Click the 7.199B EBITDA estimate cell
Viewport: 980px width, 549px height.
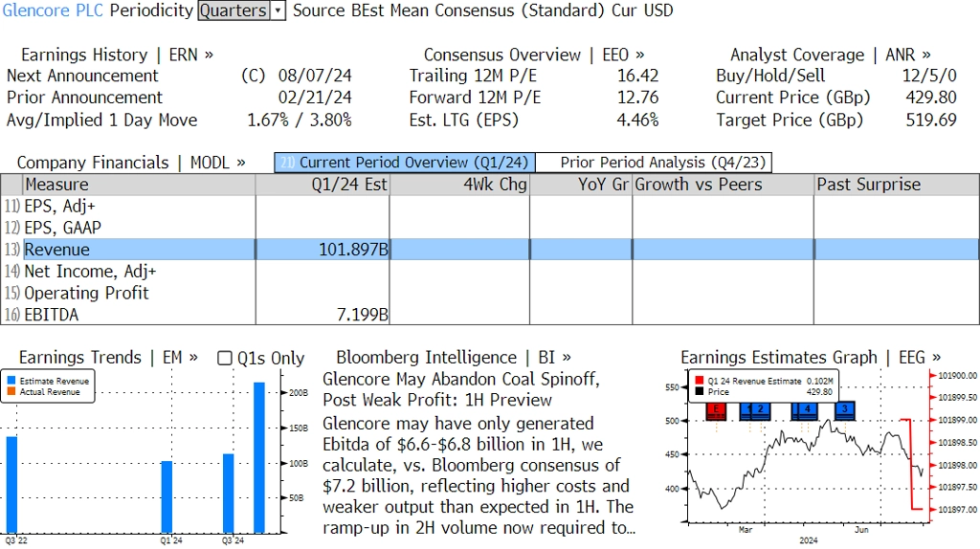pos(323,314)
